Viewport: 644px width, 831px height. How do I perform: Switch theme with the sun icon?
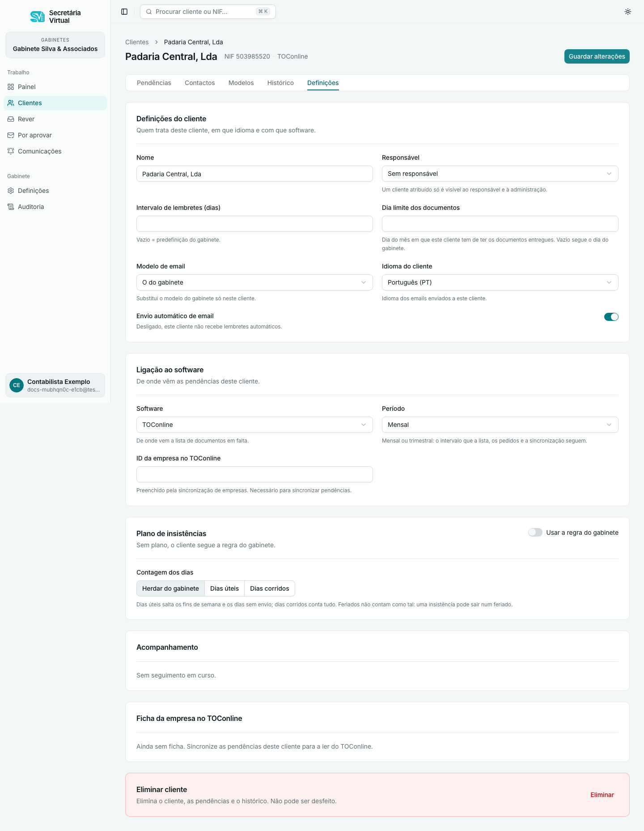628,12
